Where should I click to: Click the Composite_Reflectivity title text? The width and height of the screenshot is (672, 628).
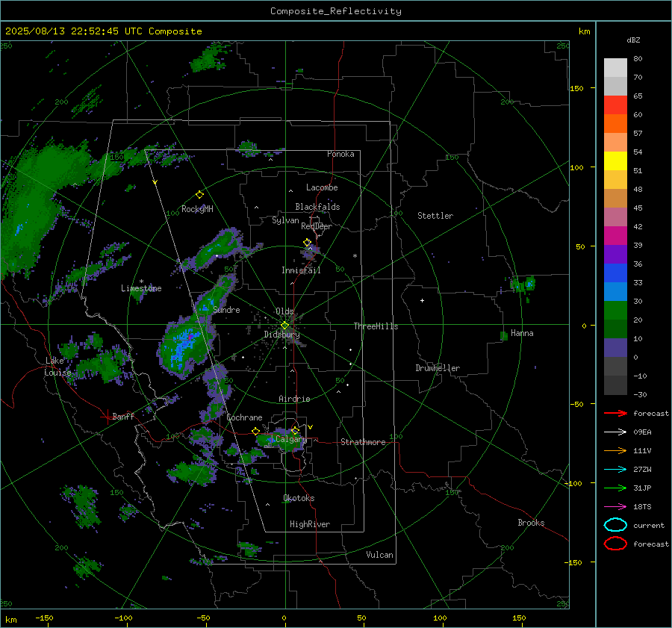[336, 11]
